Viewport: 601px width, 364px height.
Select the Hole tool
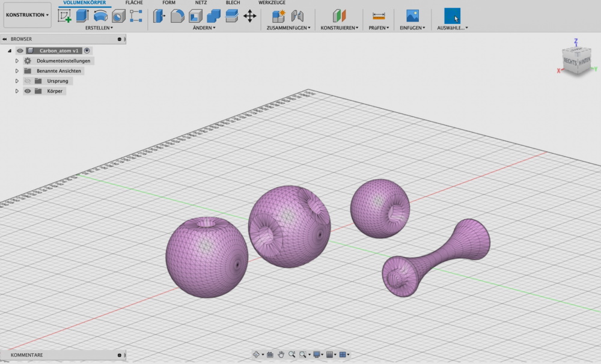point(118,16)
